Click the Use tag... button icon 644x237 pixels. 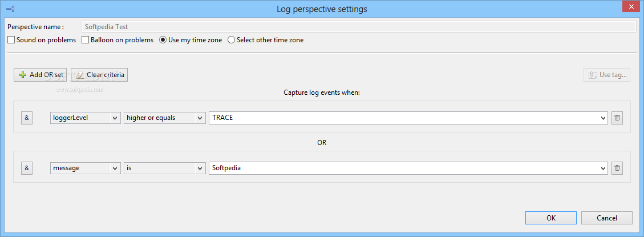tap(592, 75)
